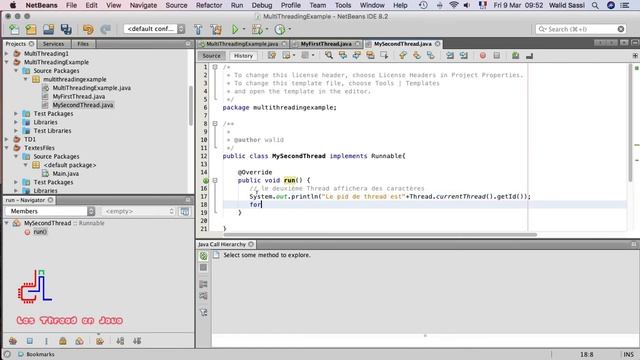
Task: Open the Source menu
Action: [176, 5]
